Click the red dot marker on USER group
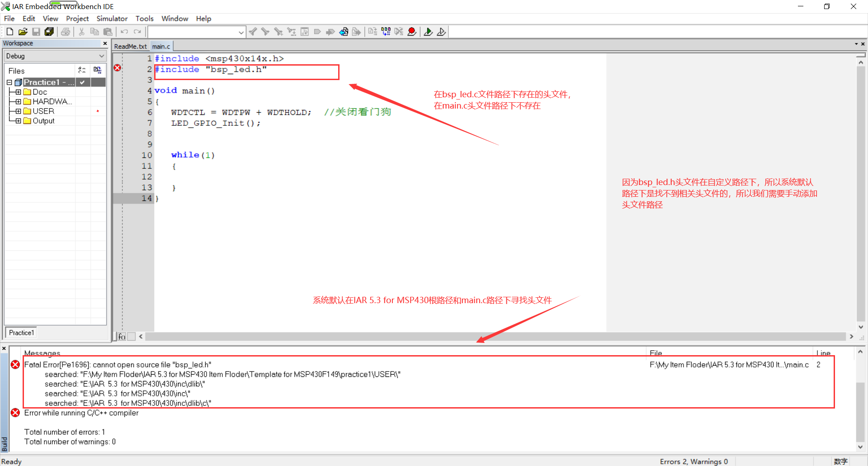This screenshot has width=868, height=466. point(98,111)
